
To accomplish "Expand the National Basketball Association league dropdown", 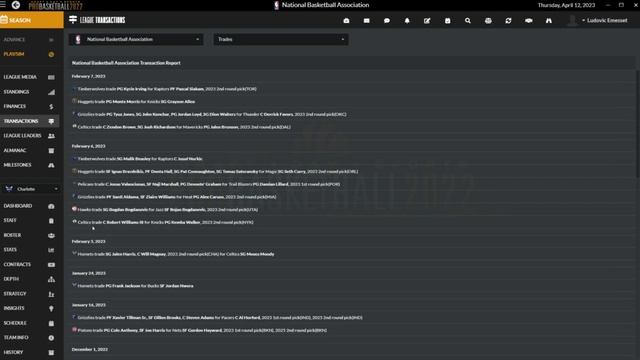I will point(136,39).
